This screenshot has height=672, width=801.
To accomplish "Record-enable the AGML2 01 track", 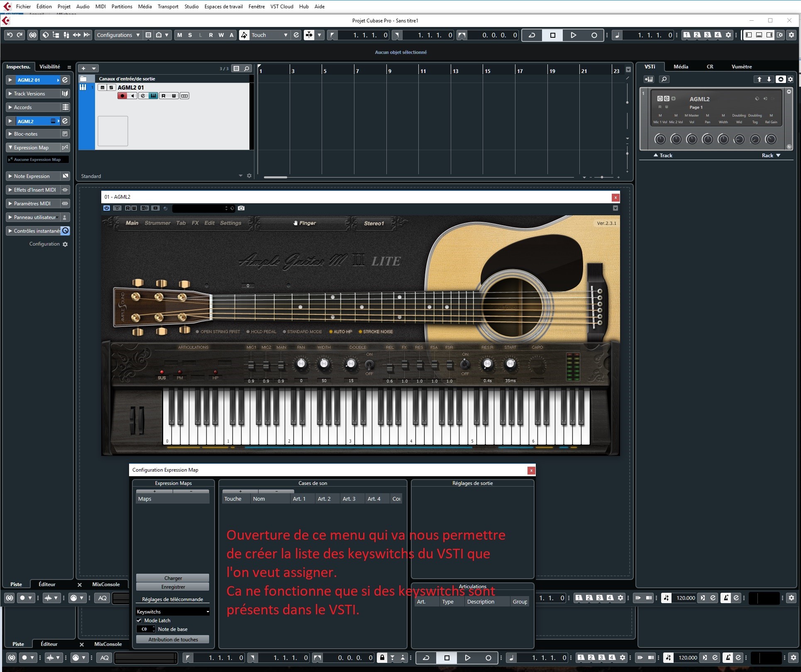I will 122,95.
